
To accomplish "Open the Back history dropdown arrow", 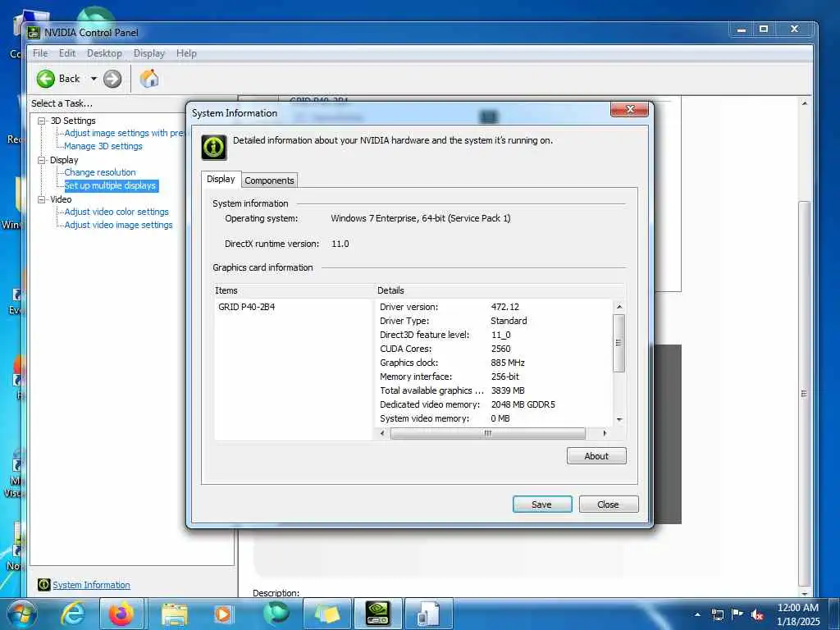I will coord(94,79).
